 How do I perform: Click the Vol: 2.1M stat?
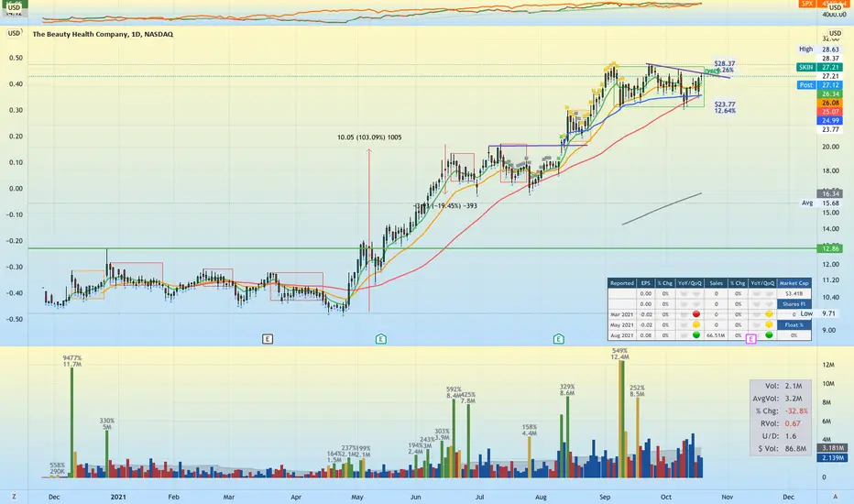pos(783,386)
